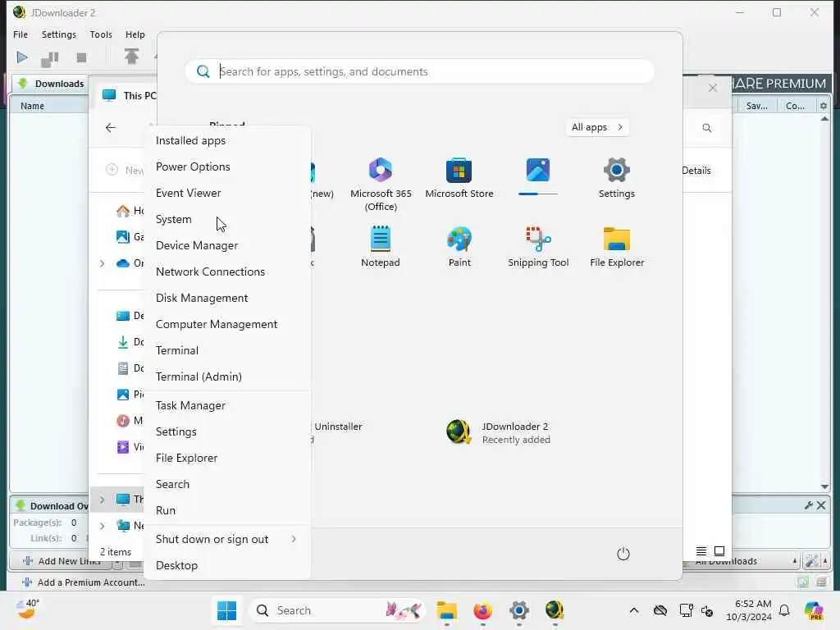Click wrench icon in Download Overview panel
840x630 pixels.
[808, 505]
